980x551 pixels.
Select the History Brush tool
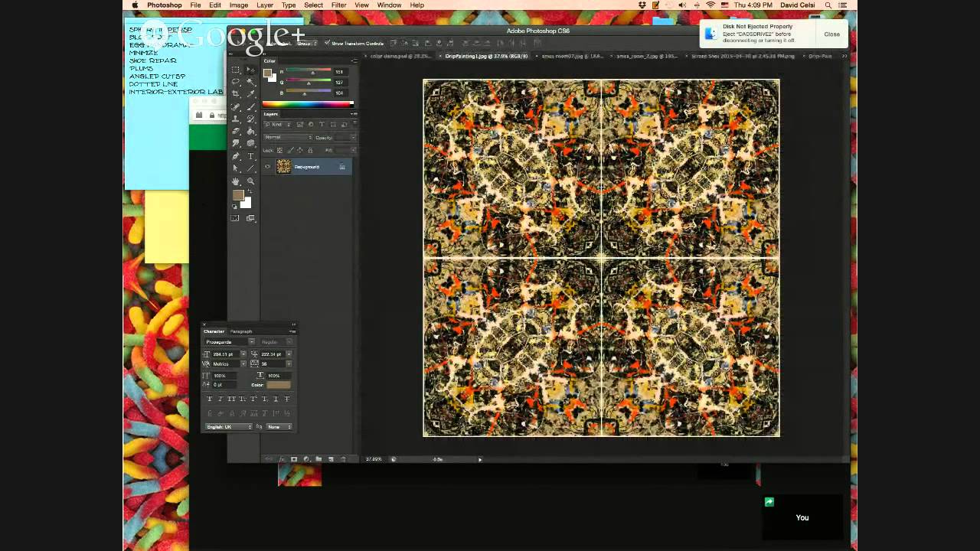[250, 118]
